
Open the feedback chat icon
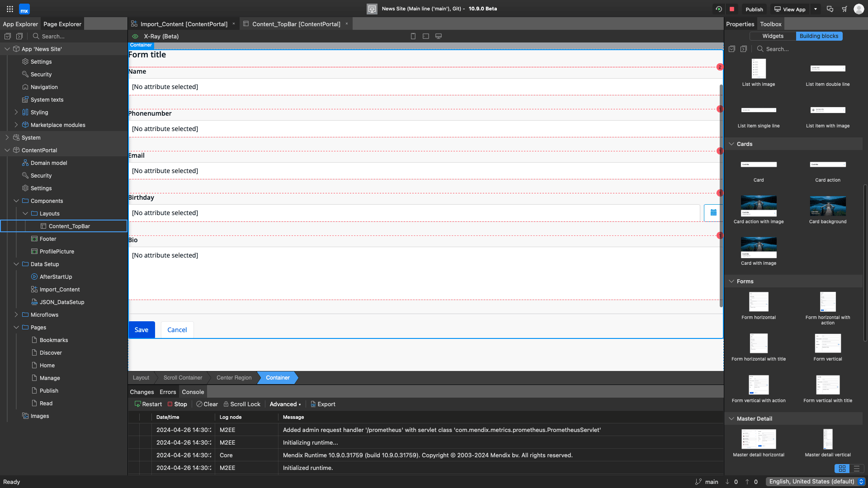[830, 9]
